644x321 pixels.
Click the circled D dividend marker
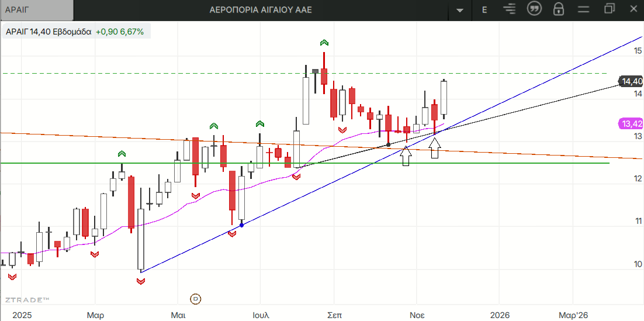[x=196, y=299]
